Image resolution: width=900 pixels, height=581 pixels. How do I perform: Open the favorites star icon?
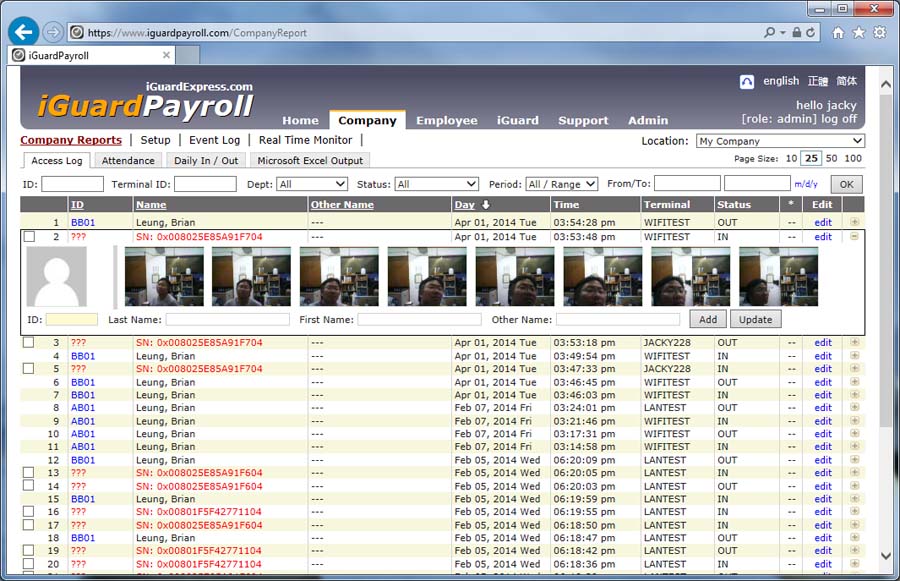tap(859, 33)
